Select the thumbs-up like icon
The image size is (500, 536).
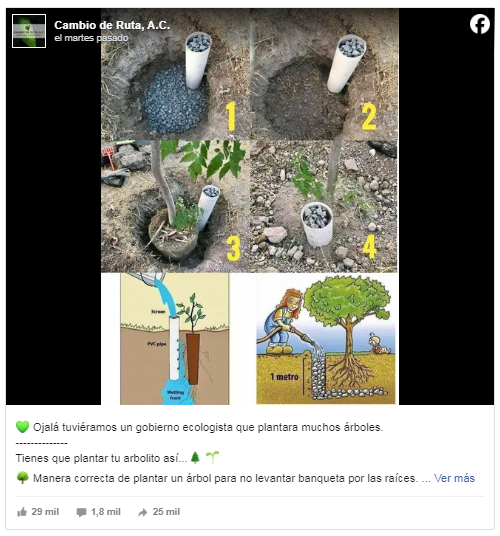(22, 512)
